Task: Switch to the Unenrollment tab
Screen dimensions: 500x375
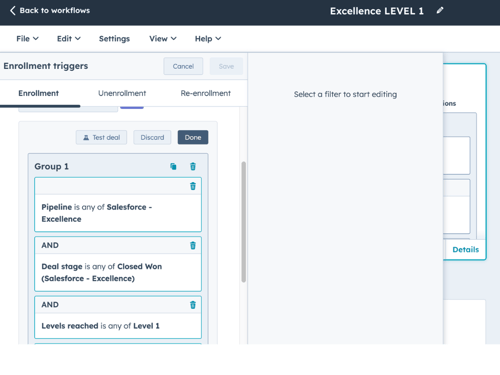Action: pyautogui.click(x=122, y=93)
